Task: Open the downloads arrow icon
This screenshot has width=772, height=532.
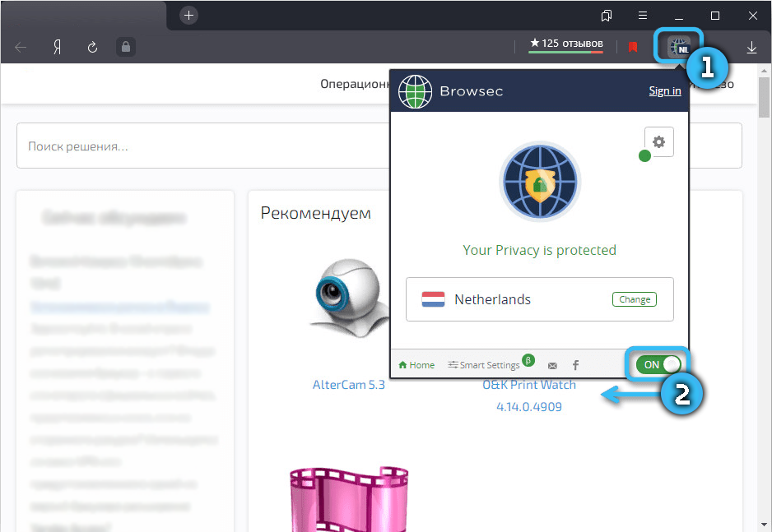Action: [751, 47]
